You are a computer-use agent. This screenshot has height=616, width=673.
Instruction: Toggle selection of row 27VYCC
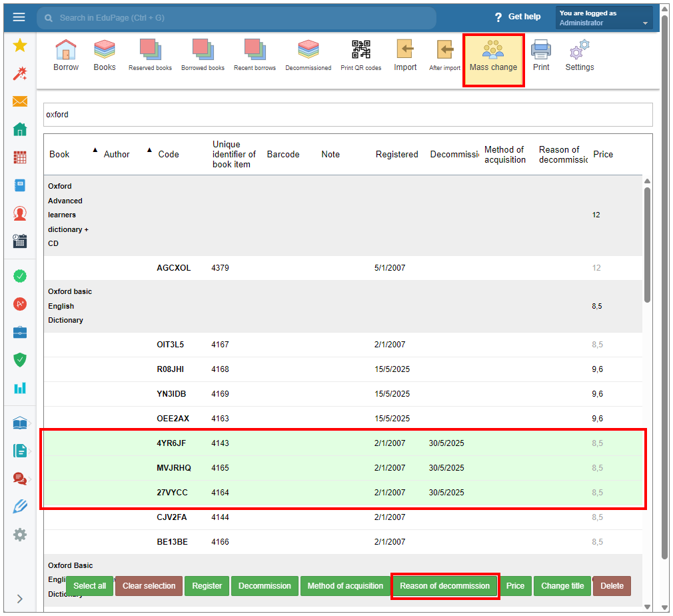point(173,493)
